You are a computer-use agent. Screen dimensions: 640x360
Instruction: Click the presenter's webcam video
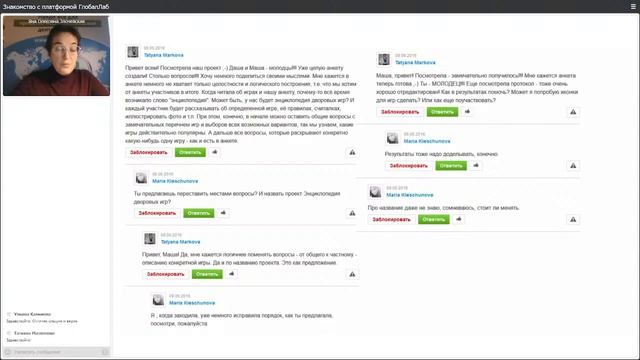pos(56,56)
